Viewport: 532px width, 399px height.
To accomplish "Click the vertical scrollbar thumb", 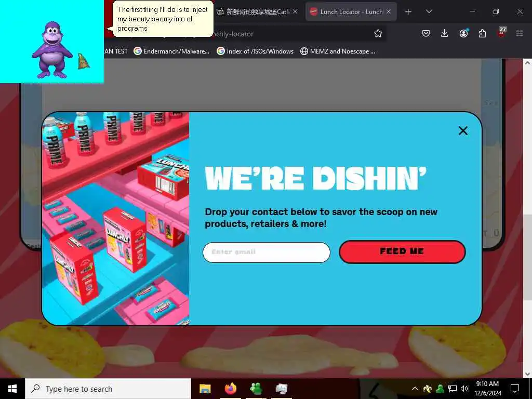I will click(528, 257).
